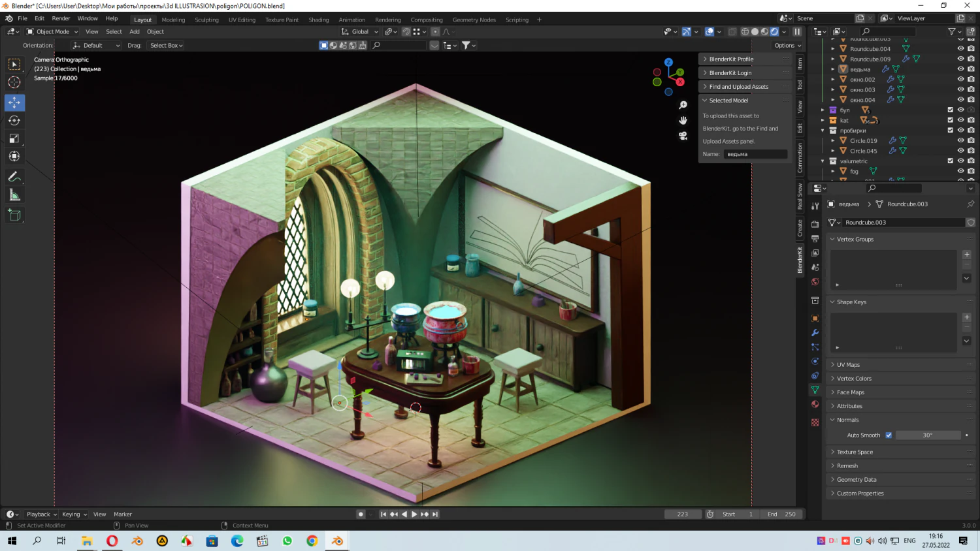The height and width of the screenshot is (551, 980).
Task: Choose the Rotate tool
Action: pyautogui.click(x=14, y=120)
